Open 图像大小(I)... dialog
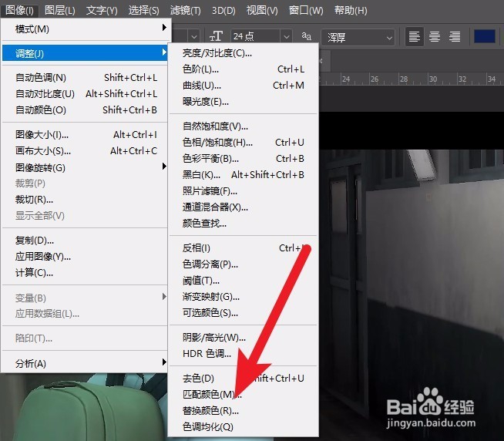 (86, 134)
